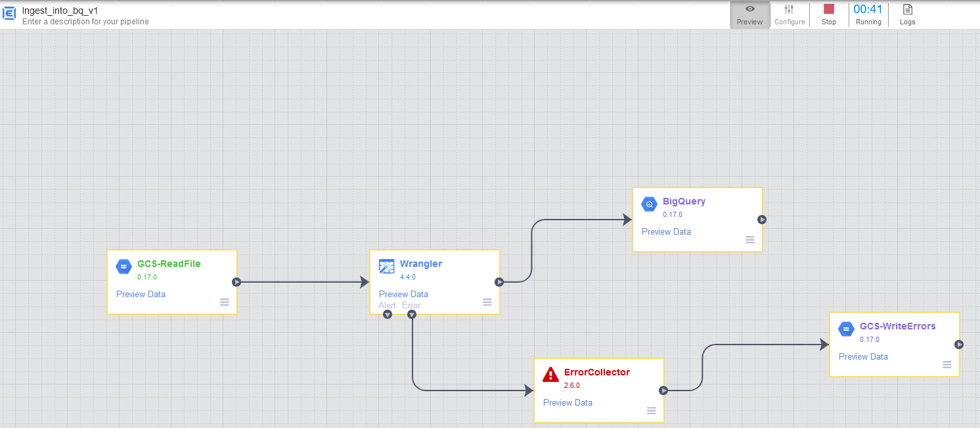This screenshot has width=980, height=428.
Task: Click the output port of ErrorCollector node
Action: 663,391
